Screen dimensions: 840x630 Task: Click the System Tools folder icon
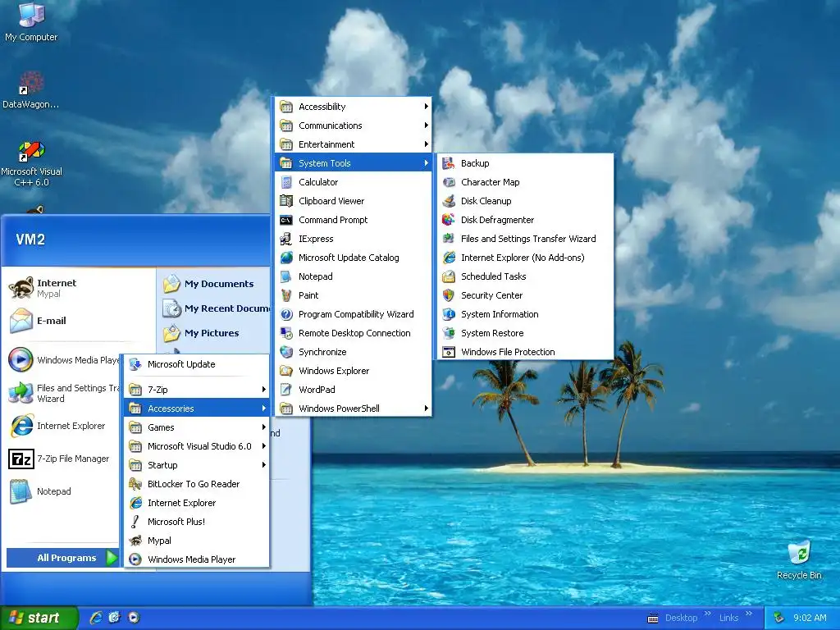click(286, 163)
